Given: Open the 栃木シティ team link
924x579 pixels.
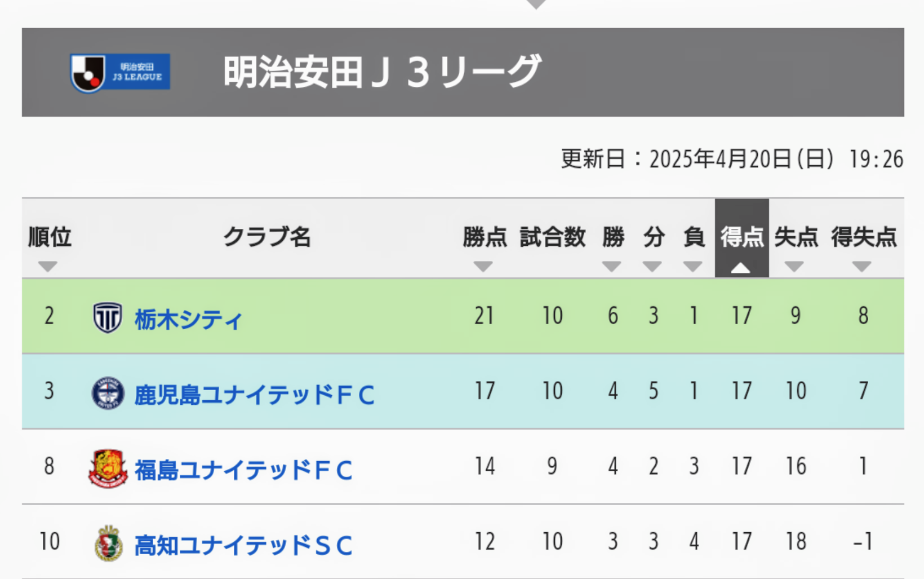Looking at the screenshot, I should (x=188, y=320).
